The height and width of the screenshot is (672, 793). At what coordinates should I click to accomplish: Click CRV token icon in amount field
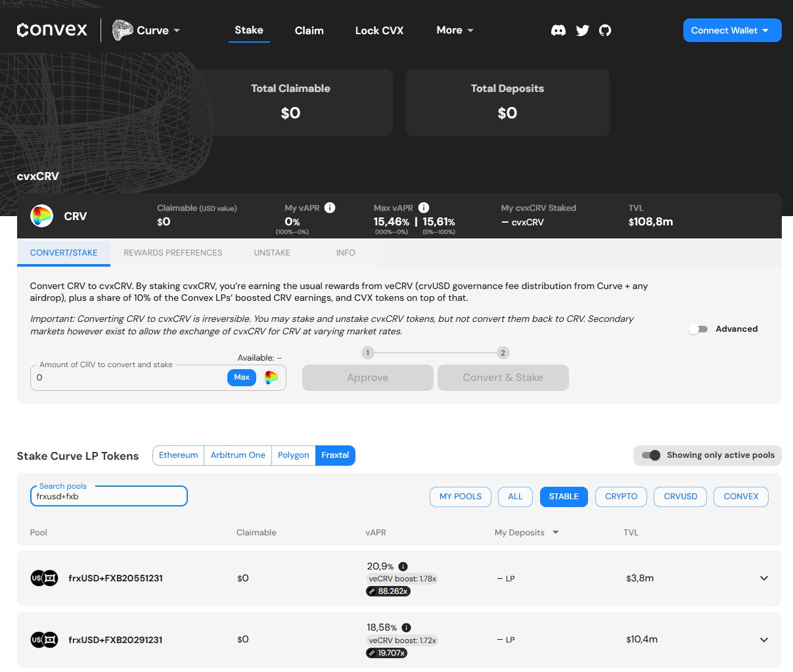[271, 378]
